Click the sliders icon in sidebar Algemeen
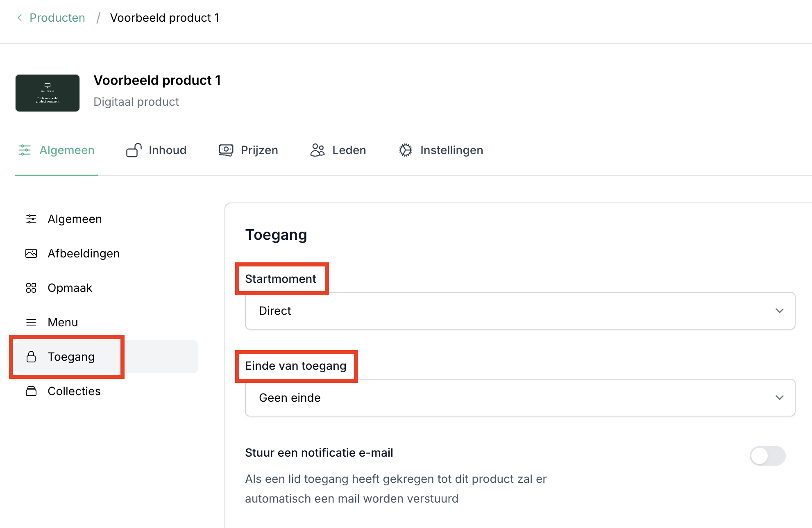 tap(31, 219)
